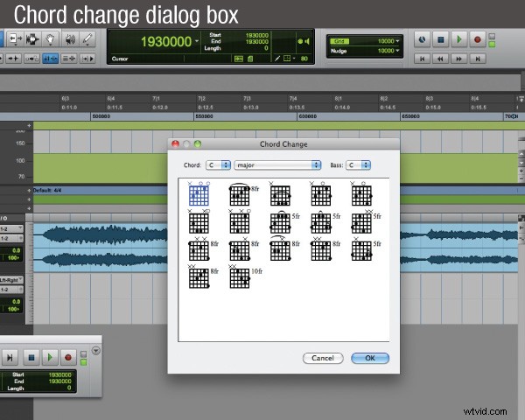Click Play in the floating transport window

coord(50,358)
